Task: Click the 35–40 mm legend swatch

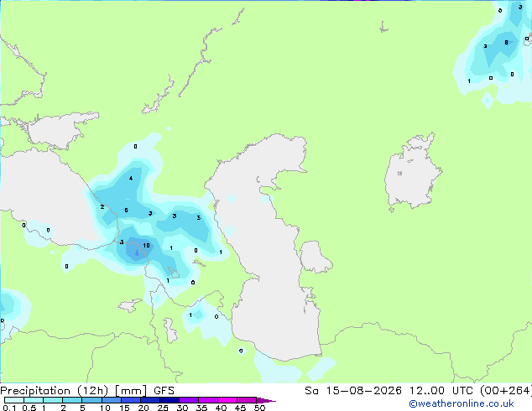Action: 207,400
